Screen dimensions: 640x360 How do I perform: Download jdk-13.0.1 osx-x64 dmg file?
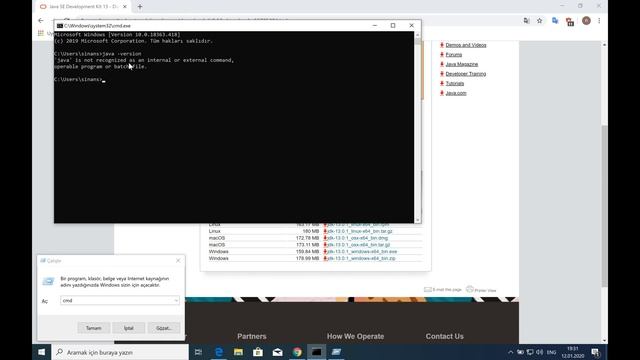[358, 238]
